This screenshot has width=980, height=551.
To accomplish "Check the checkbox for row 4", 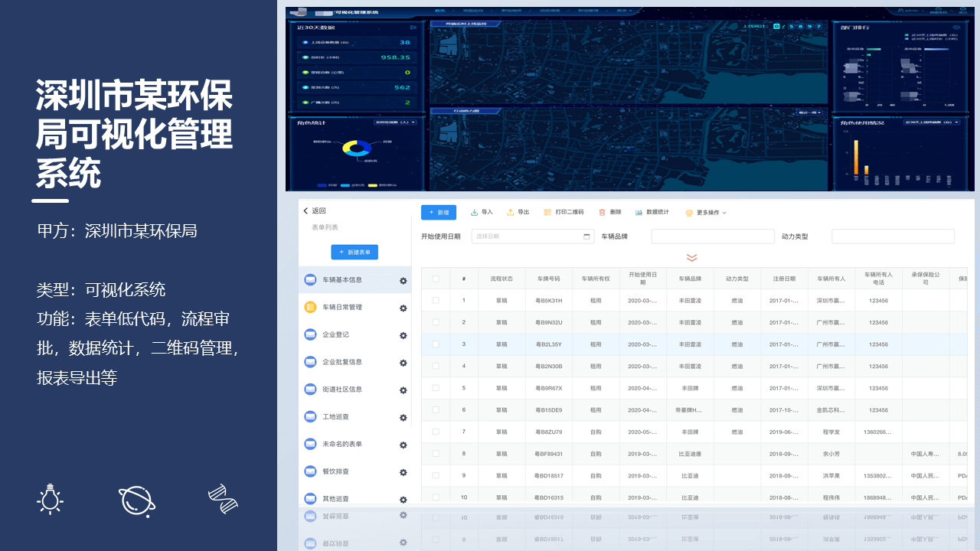I will click(436, 366).
